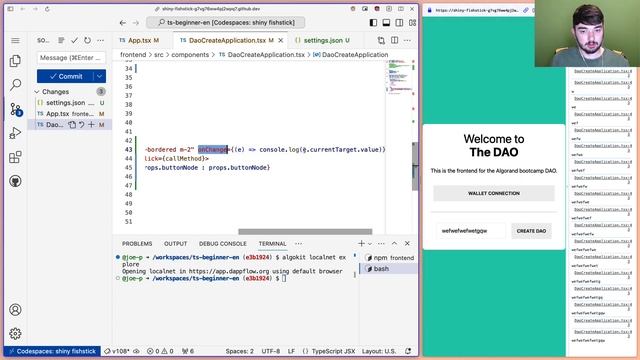Split the editor to the right
The image size is (640, 360).
394,40
